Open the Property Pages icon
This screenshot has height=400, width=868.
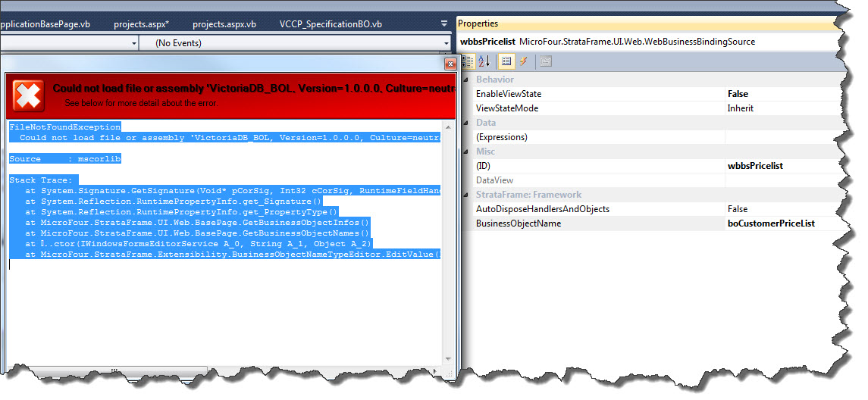[546, 61]
